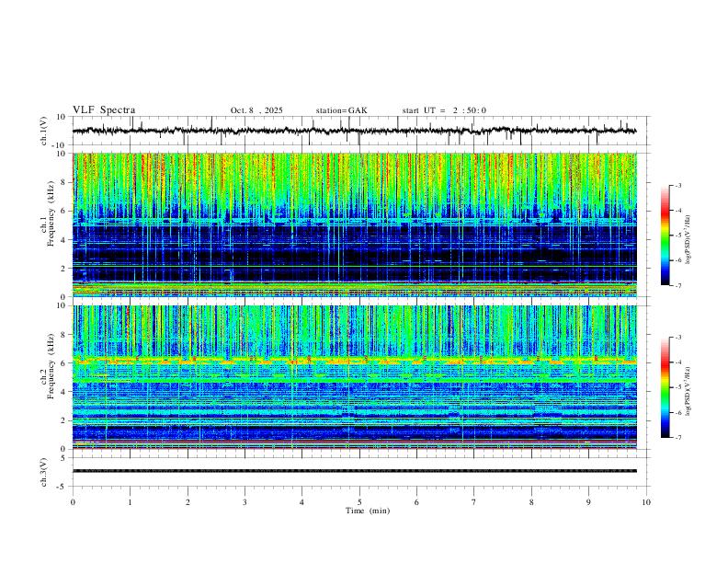Click the "10" tick at time axis end

tap(646, 502)
